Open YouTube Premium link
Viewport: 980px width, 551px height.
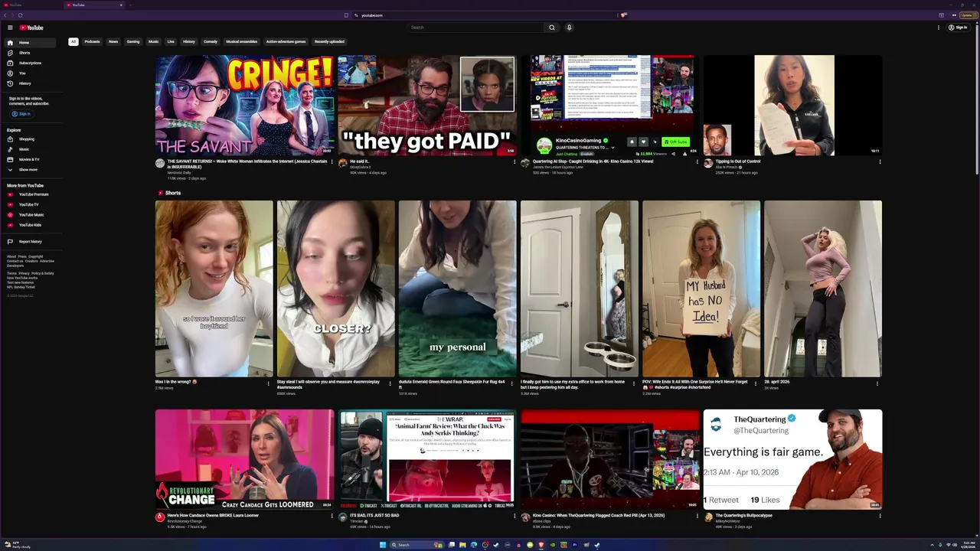pyautogui.click(x=31, y=194)
